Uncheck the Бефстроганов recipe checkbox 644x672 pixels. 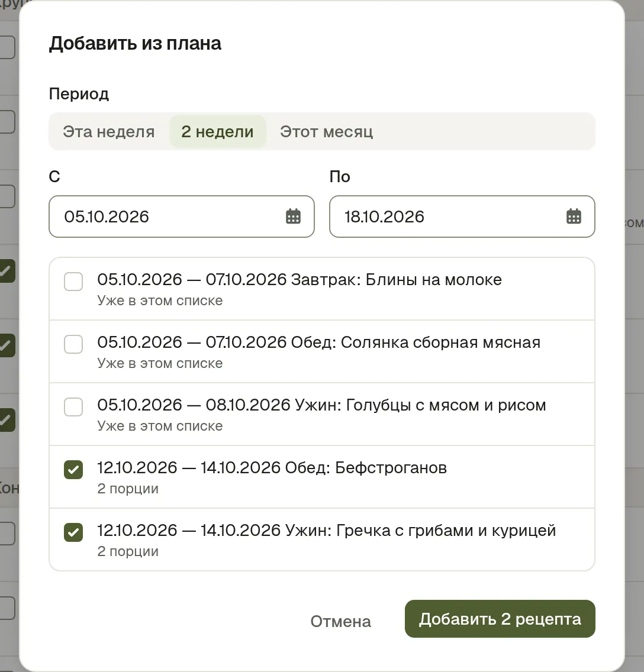pos(73,470)
